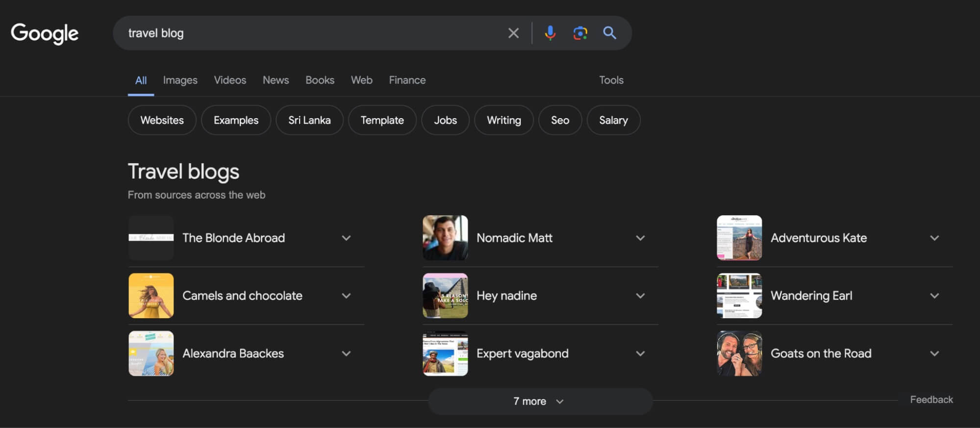Image resolution: width=980 pixels, height=428 pixels.
Task: Open Google Lens camera search
Action: [x=580, y=33]
